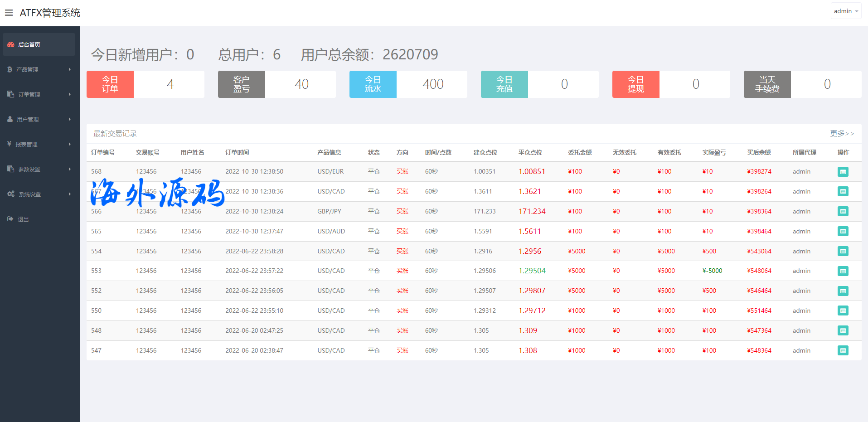Select 报表管理 in the sidebar
Screen dimensions: 868x422
click(x=26, y=144)
